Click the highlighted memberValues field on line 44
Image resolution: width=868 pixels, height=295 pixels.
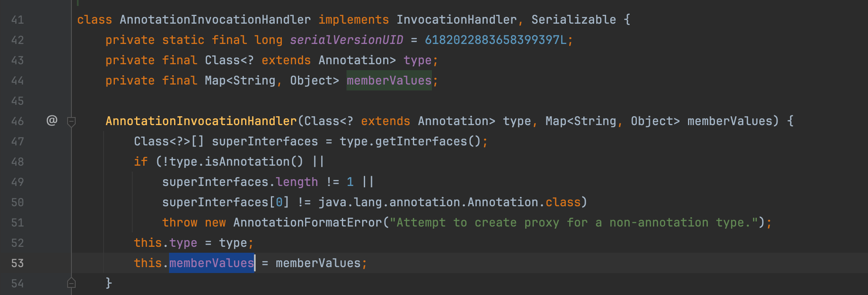pos(389,81)
